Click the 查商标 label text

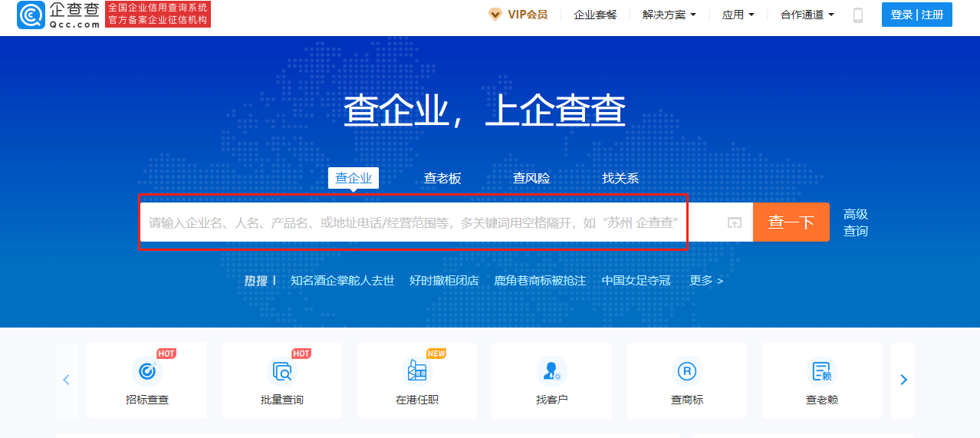(x=687, y=400)
